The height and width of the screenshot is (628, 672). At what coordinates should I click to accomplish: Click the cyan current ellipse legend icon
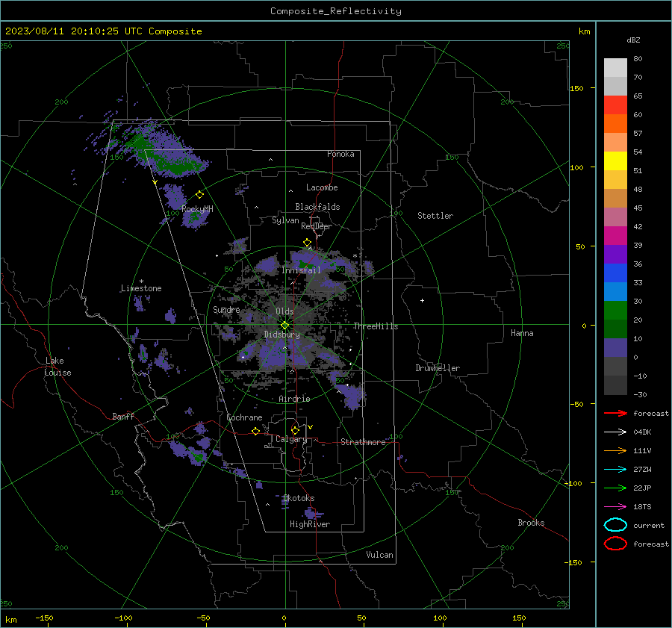(615, 525)
